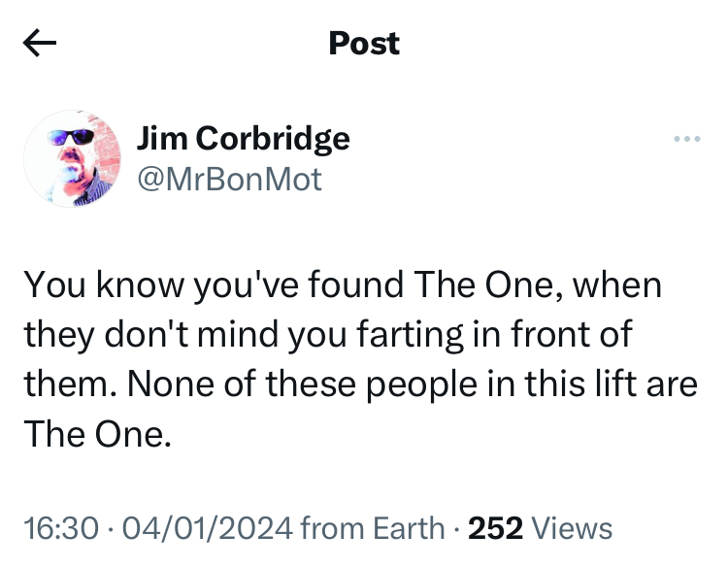Tap the line beginning "them. None of these"
The width and height of the screenshot is (728, 568).
[x=360, y=385]
